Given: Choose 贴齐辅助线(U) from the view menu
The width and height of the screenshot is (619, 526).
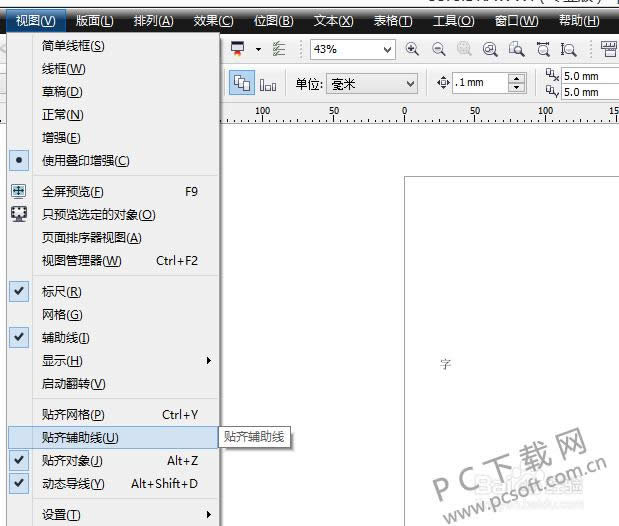Looking at the screenshot, I should 80,437.
